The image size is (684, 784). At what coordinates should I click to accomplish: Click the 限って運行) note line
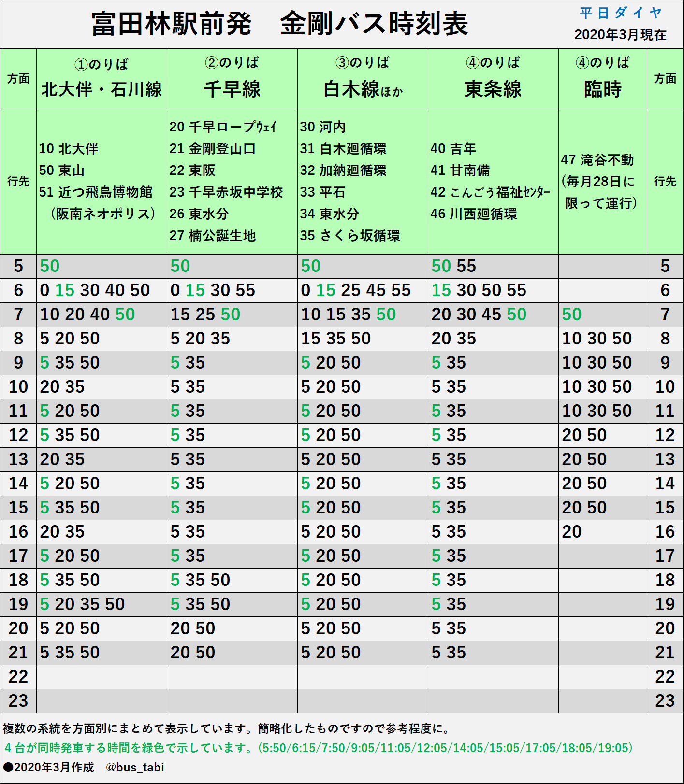pyautogui.click(x=601, y=203)
